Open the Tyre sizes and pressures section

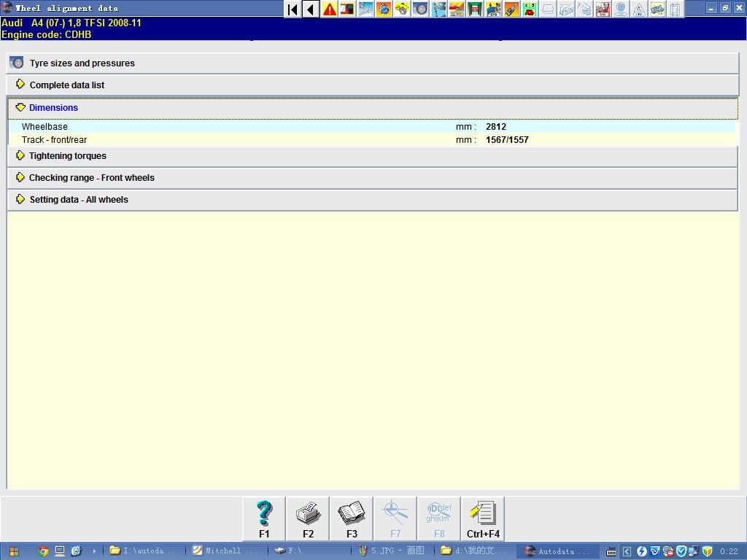point(80,63)
